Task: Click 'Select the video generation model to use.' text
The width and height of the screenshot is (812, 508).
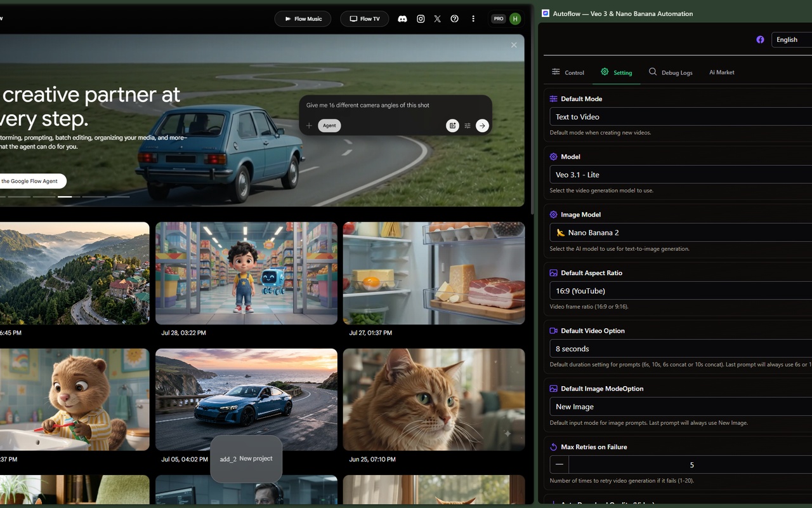Action: coord(601,190)
